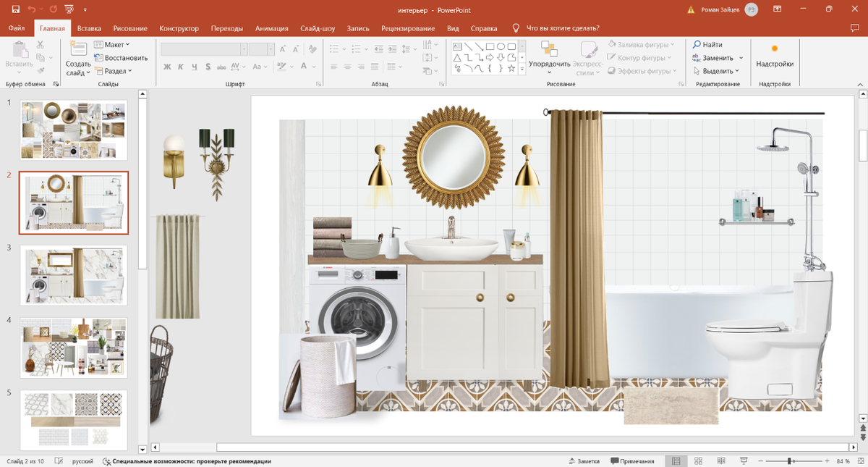868x467 pixels.
Task: Start slideshow from status bar icon
Action: (x=744, y=461)
